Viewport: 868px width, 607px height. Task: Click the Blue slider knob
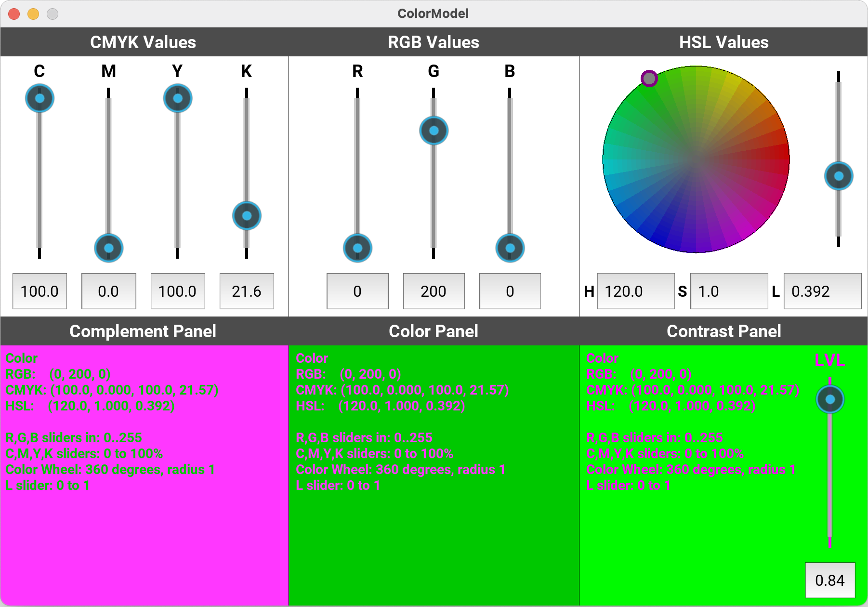click(x=510, y=248)
